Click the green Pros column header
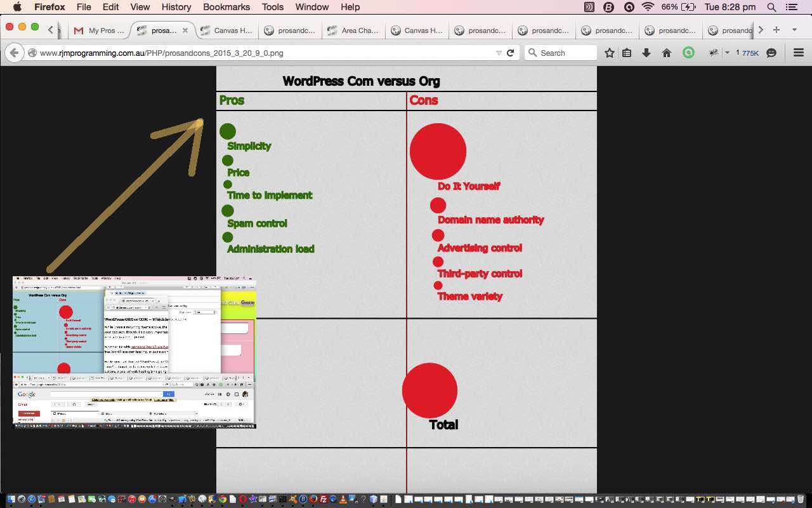The image size is (812, 508). [232, 100]
